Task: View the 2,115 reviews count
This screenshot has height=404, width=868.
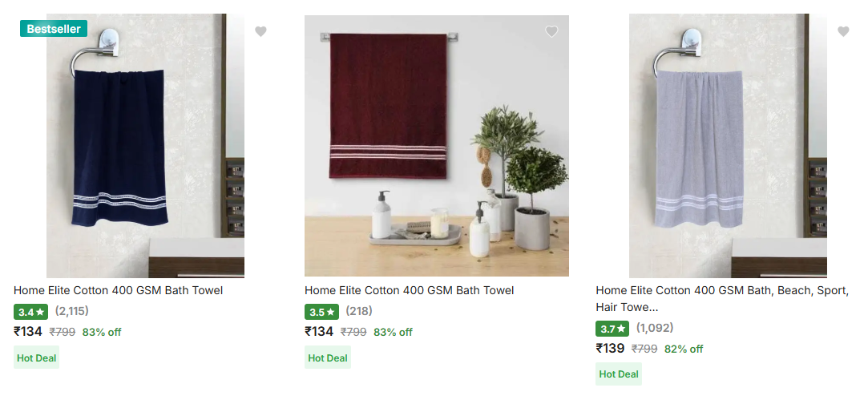Action: (72, 311)
